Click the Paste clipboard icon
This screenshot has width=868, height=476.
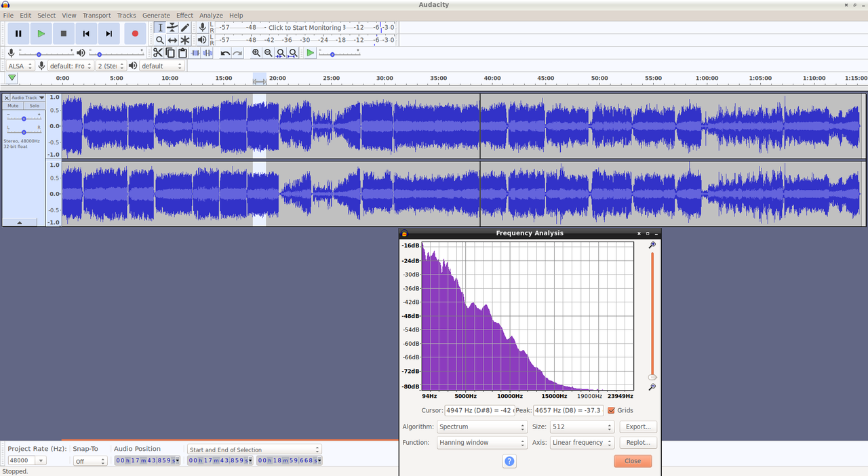182,53
